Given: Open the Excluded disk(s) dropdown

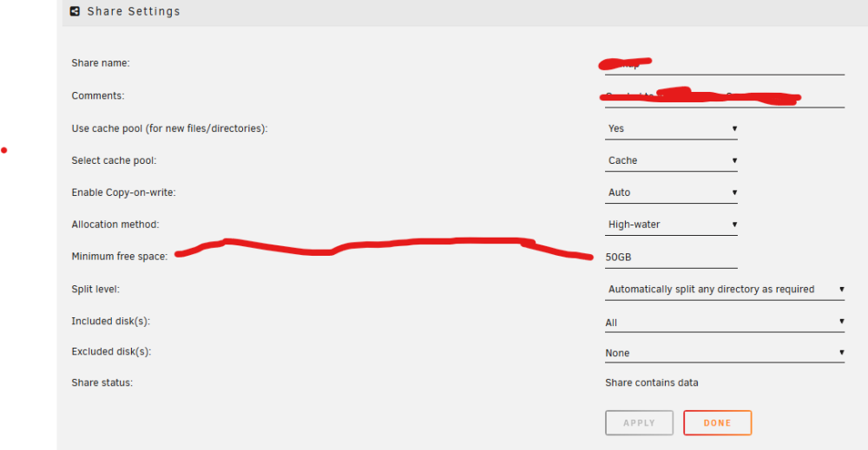Looking at the screenshot, I should pos(725,353).
